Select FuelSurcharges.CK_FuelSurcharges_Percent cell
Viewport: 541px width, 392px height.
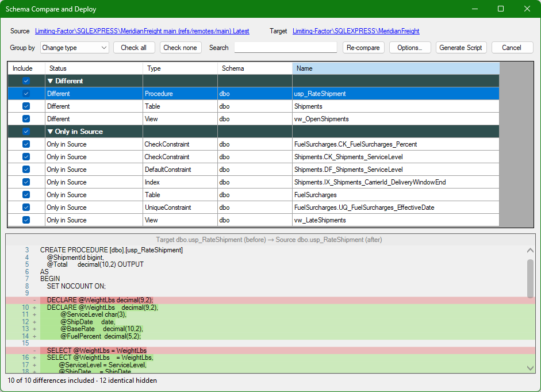(396, 144)
